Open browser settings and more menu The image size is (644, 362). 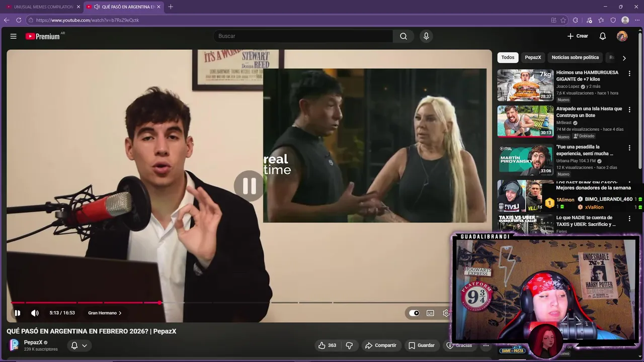tap(637, 20)
